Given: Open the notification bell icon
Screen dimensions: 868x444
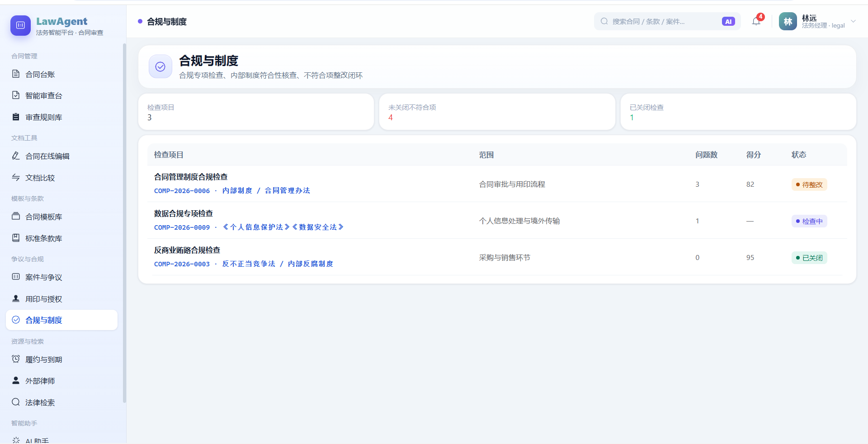Looking at the screenshot, I should click(x=756, y=21).
